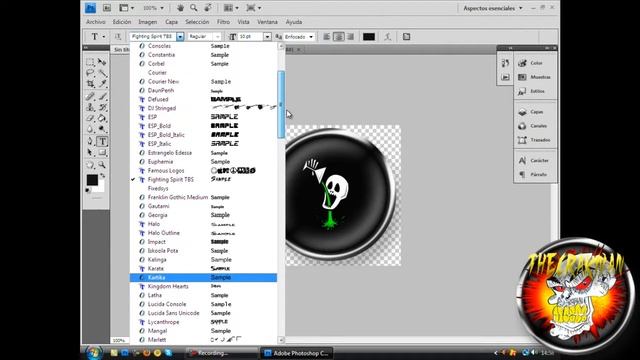Click the Adobe Photoshop taskbar button
Viewport: 640px width, 360px height.
point(296,353)
